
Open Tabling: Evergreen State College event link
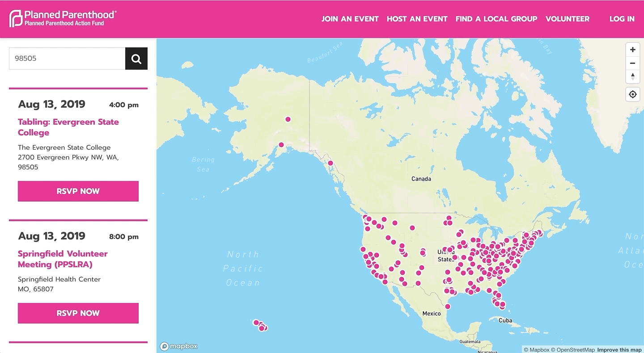[x=68, y=127]
